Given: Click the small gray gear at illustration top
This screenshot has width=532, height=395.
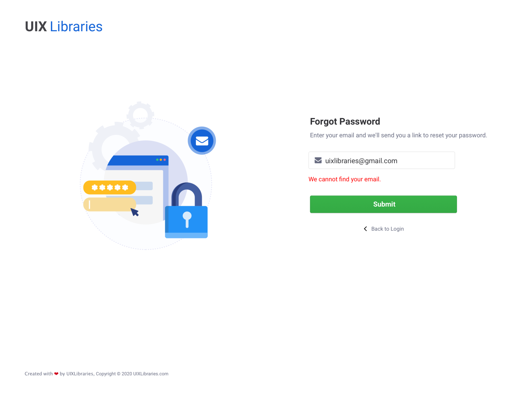Looking at the screenshot, I should point(140,115).
